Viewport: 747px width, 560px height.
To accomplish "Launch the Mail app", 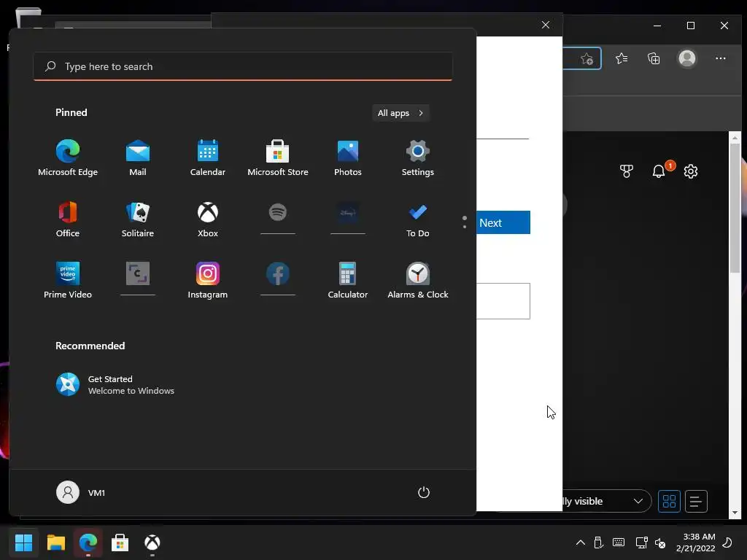I will point(138,158).
